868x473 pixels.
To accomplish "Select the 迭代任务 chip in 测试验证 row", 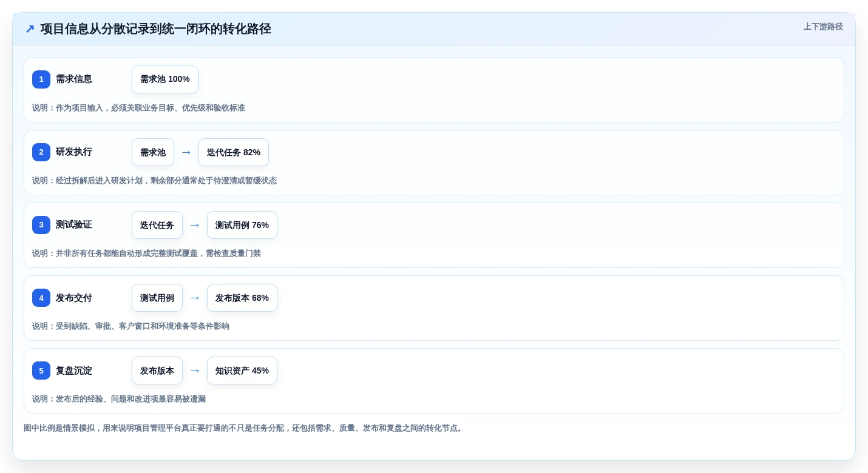I will [157, 225].
